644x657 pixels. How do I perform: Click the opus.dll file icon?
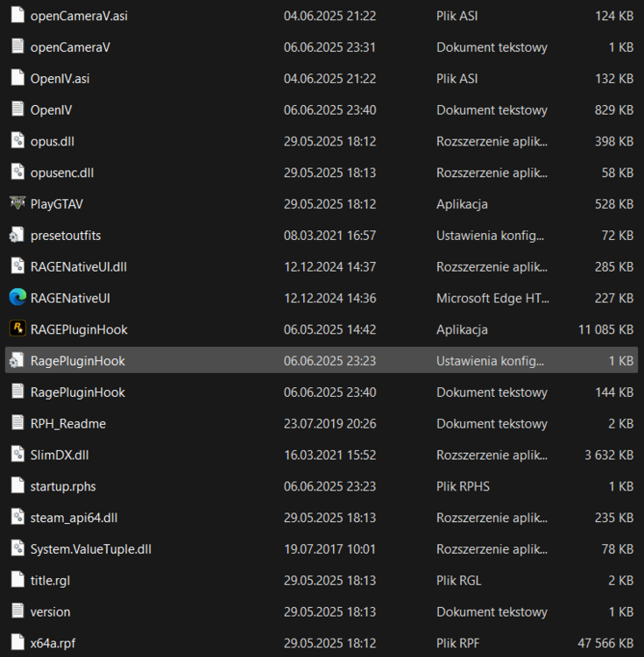point(18,140)
